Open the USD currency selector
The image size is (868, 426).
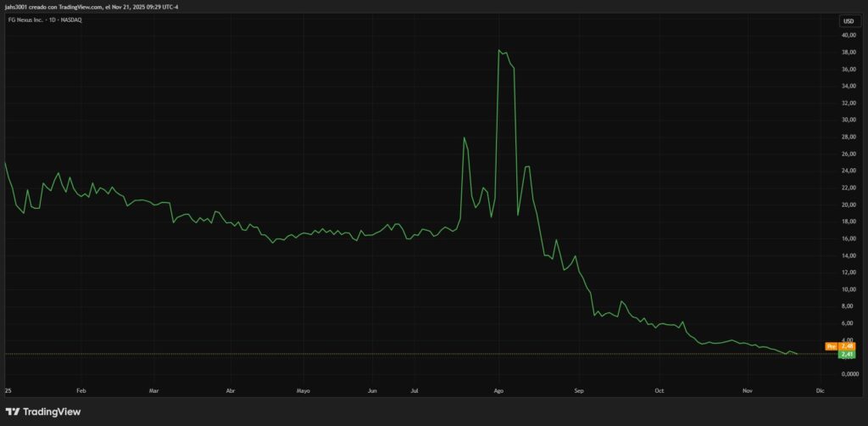point(848,21)
